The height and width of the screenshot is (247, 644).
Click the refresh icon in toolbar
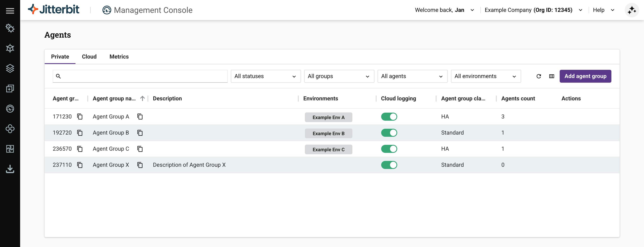tap(539, 76)
